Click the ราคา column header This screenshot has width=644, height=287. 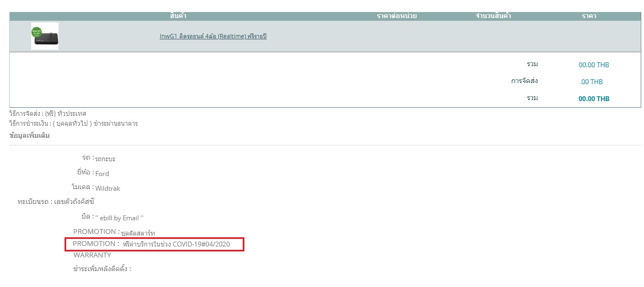click(589, 16)
